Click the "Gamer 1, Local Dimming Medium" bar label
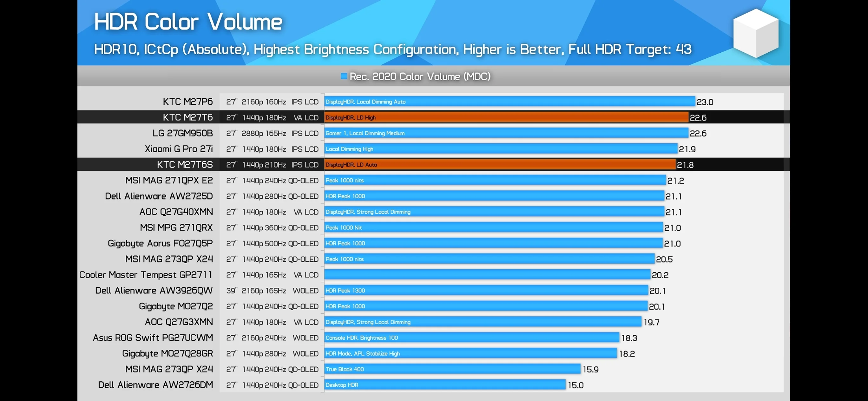The width and height of the screenshot is (868, 401). coord(365,133)
